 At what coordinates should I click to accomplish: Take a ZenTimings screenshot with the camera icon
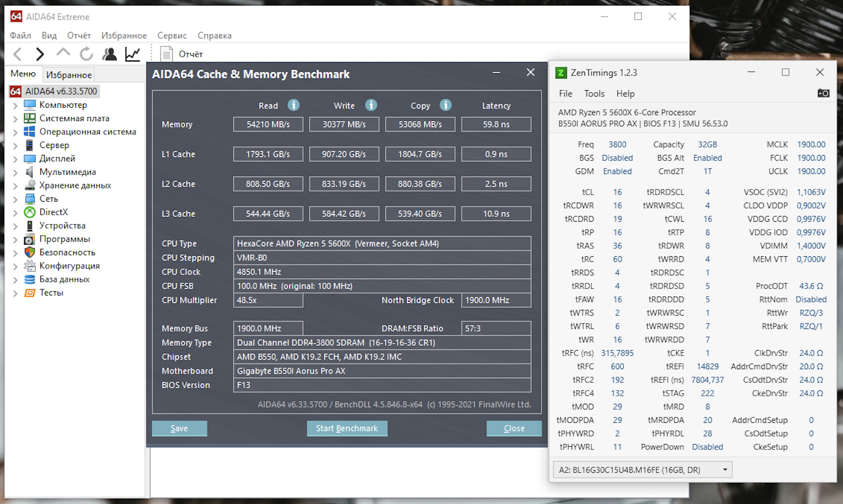823,93
